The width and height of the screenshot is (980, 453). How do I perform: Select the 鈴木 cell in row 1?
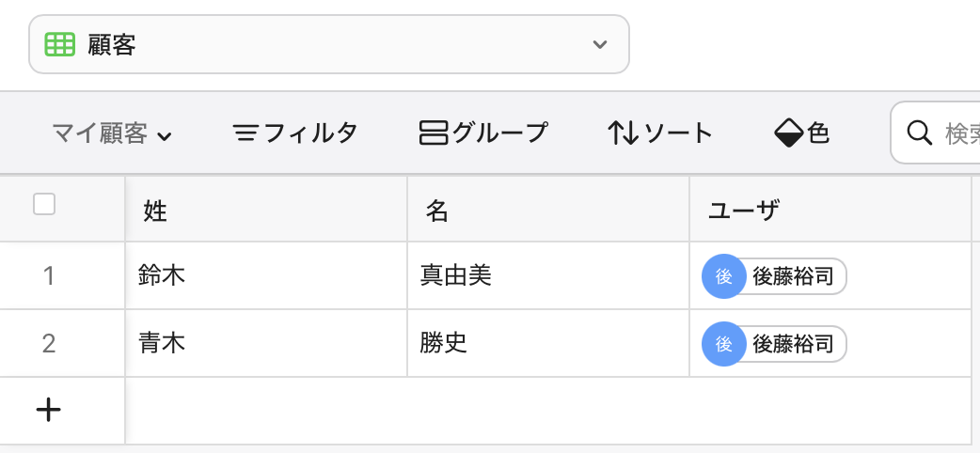tap(266, 275)
